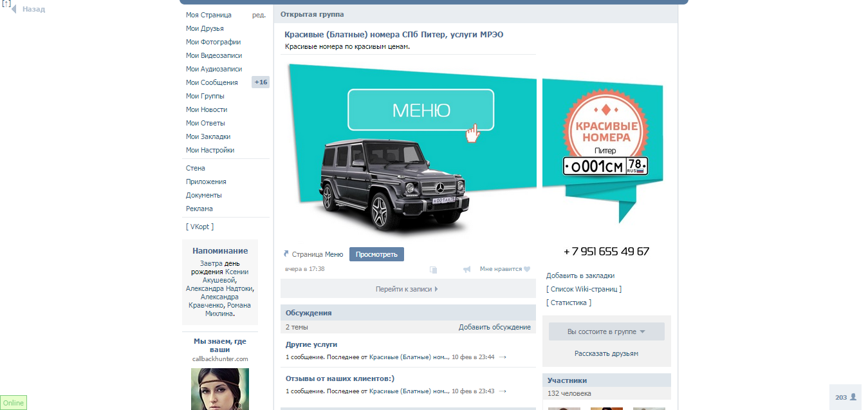Open the post timestamp вчера в 17:38

304,269
